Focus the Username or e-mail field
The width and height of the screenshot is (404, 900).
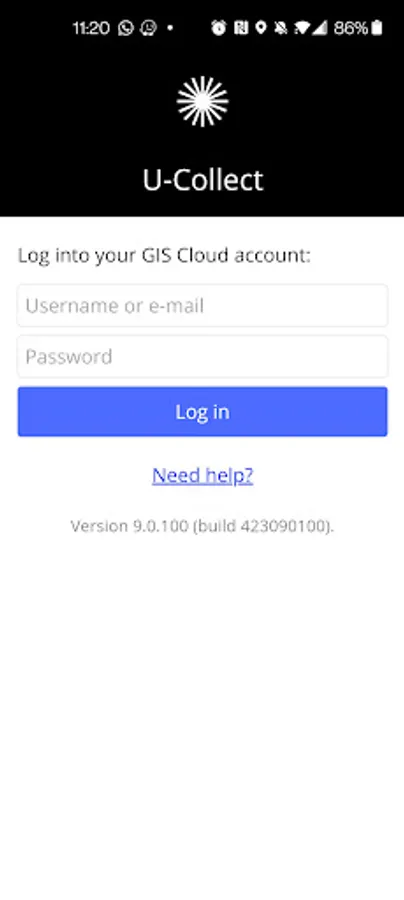203,305
